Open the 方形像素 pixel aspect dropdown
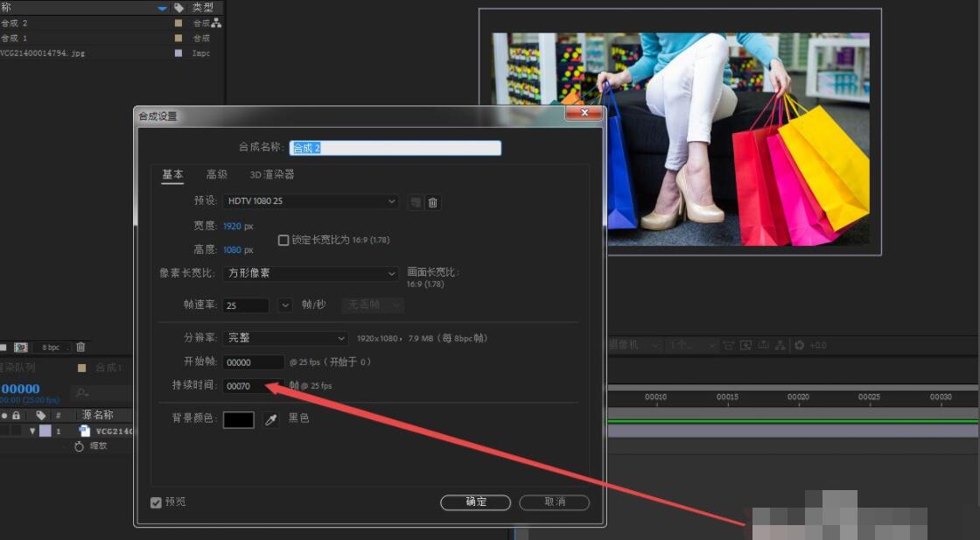Screen dimensions: 980x540 click(x=311, y=274)
